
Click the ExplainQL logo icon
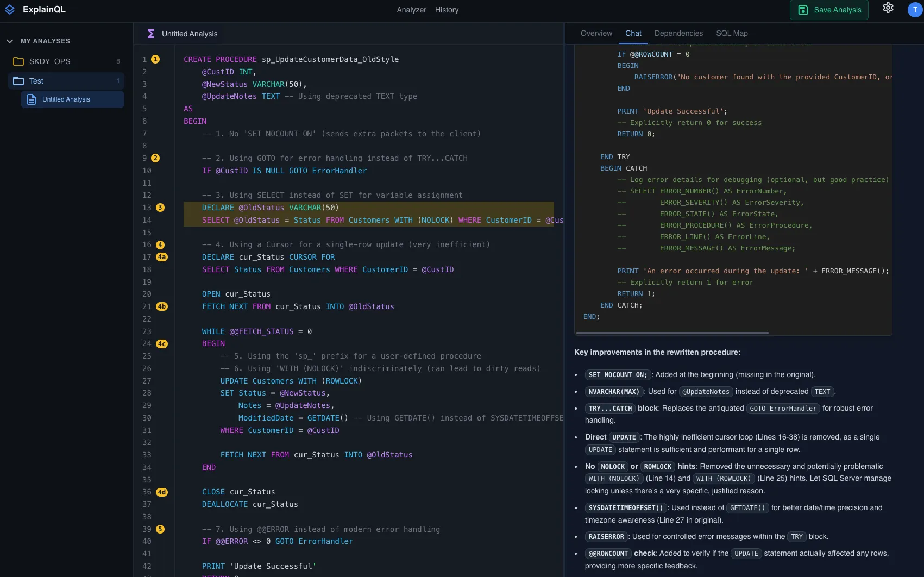point(10,9)
